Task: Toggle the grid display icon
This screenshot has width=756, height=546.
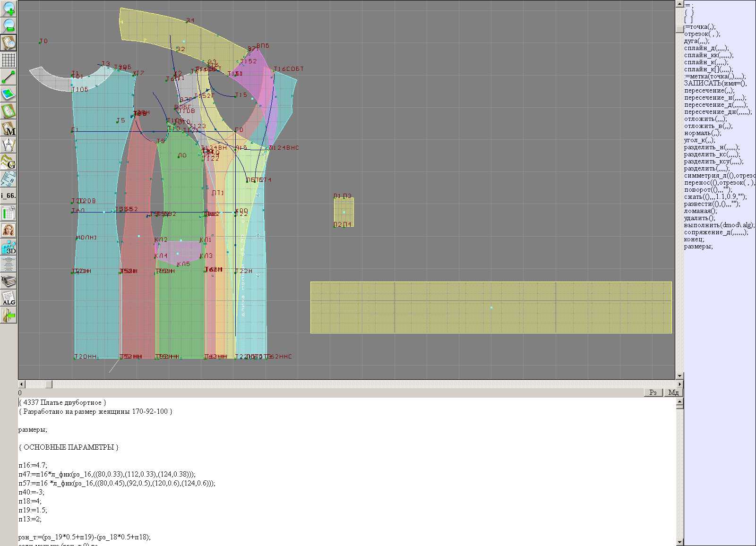Action: click(9, 60)
